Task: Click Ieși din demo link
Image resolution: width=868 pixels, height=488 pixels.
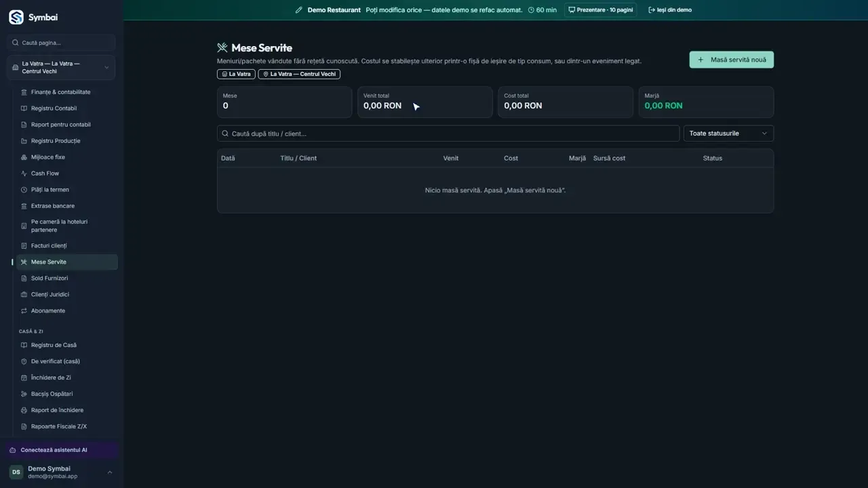Action: point(670,10)
